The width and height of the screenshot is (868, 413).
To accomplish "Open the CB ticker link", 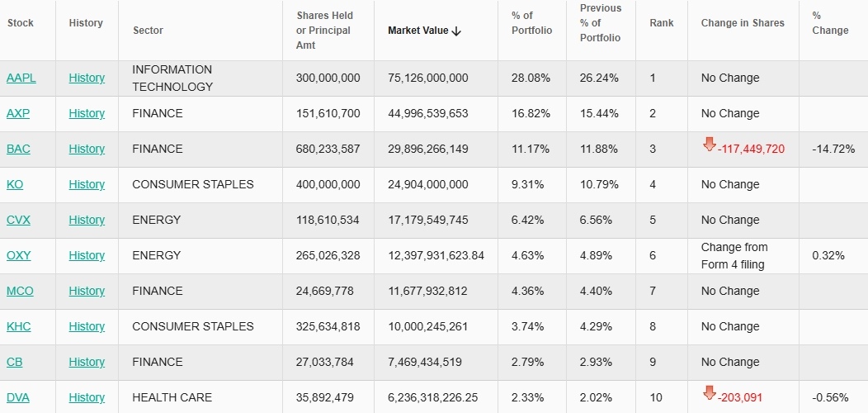I will [x=15, y=362].
